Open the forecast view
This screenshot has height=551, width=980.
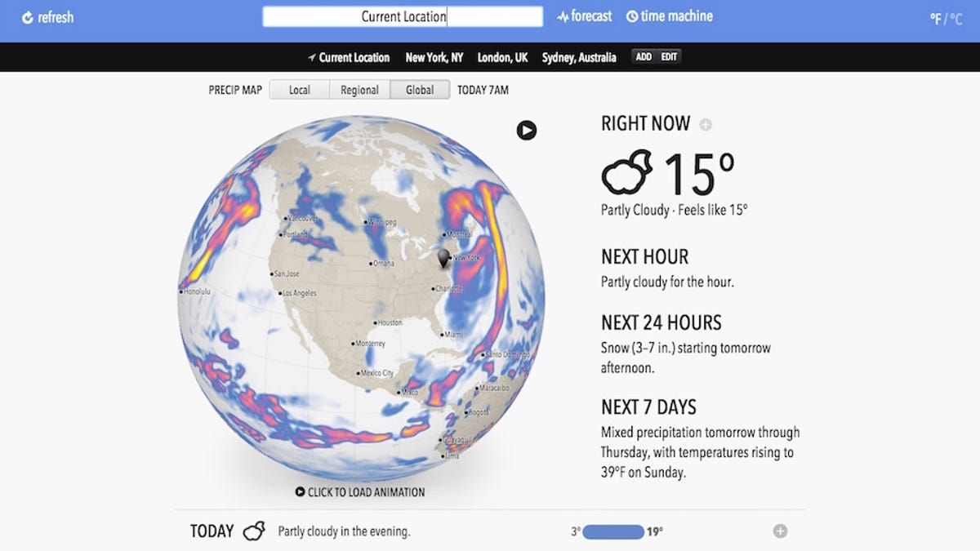click(585, 16)
